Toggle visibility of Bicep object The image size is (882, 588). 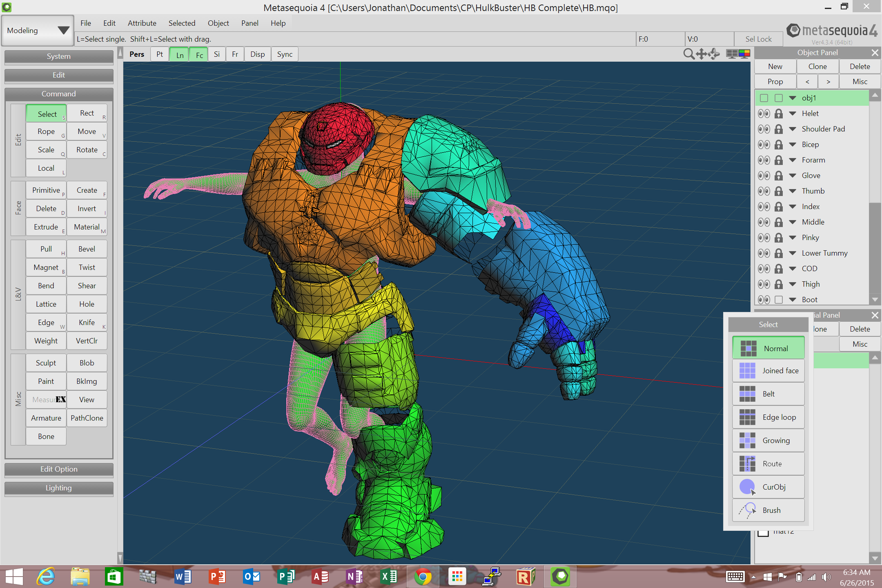click(x=764, y=145)
